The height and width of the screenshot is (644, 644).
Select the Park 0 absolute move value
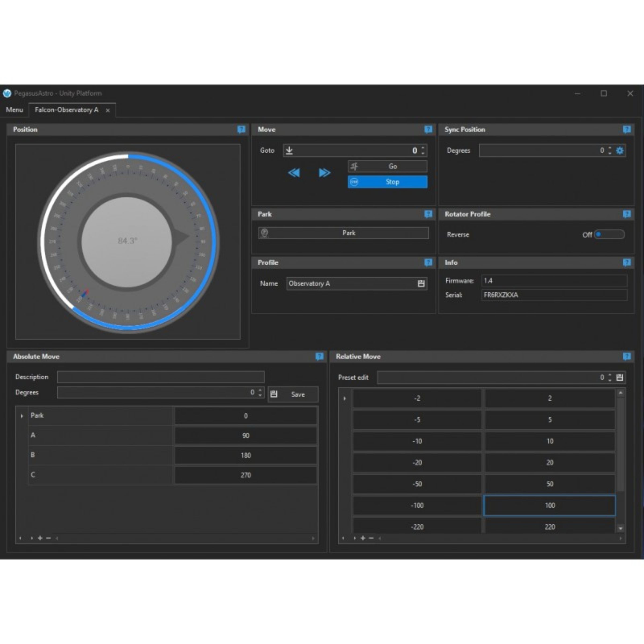pyautogui.click(x=246, y=416)
